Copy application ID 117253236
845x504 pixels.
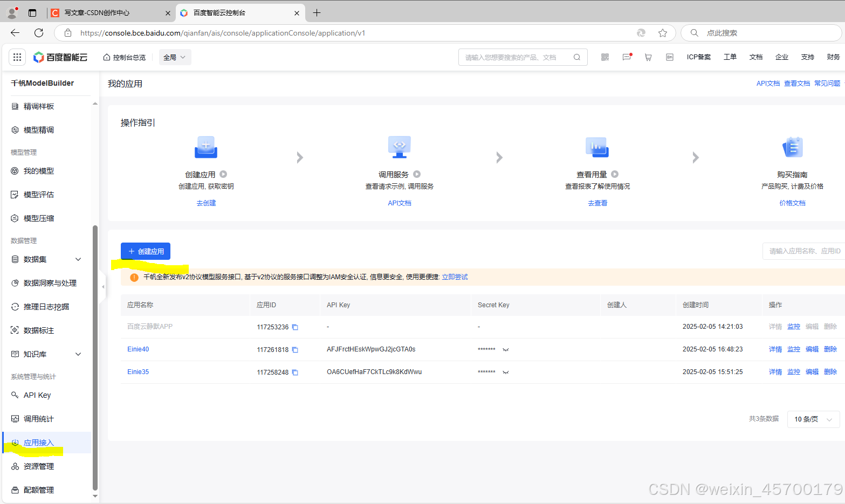(x=295, y=327)
